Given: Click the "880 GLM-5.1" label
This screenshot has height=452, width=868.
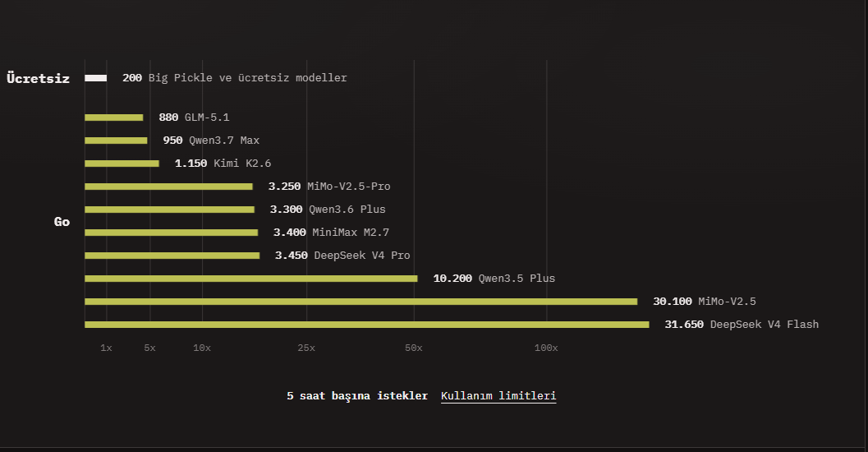Looking at the screenshot, I should 194,118.
